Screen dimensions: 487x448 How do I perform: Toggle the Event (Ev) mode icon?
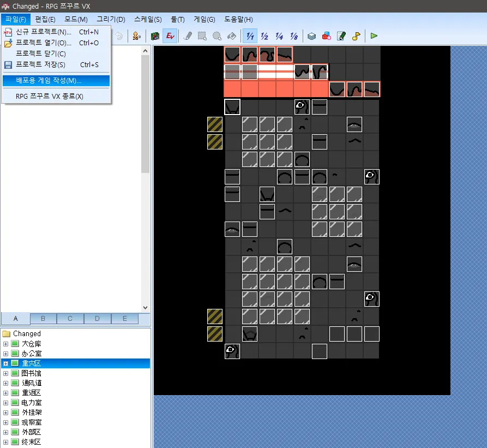click(170, 36)
